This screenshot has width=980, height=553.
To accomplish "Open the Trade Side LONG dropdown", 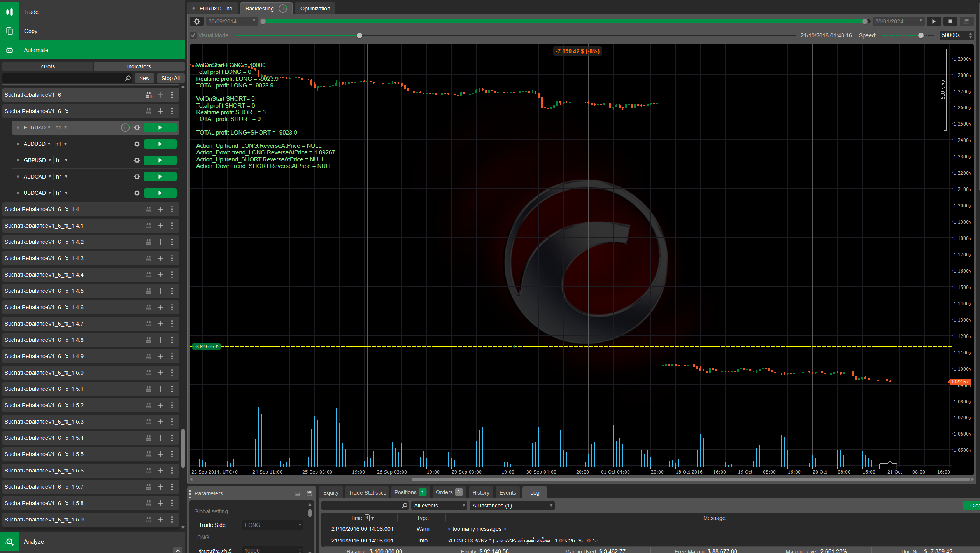I will 272,525.
